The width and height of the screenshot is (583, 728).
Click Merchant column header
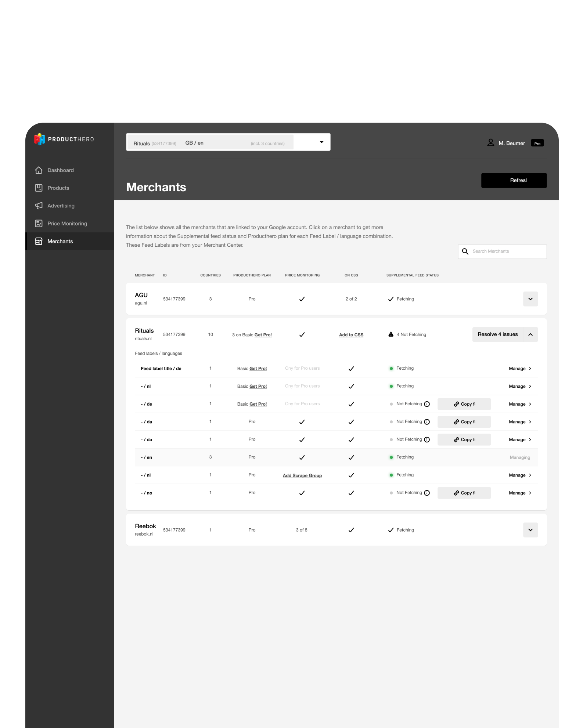tap(145, 275)
